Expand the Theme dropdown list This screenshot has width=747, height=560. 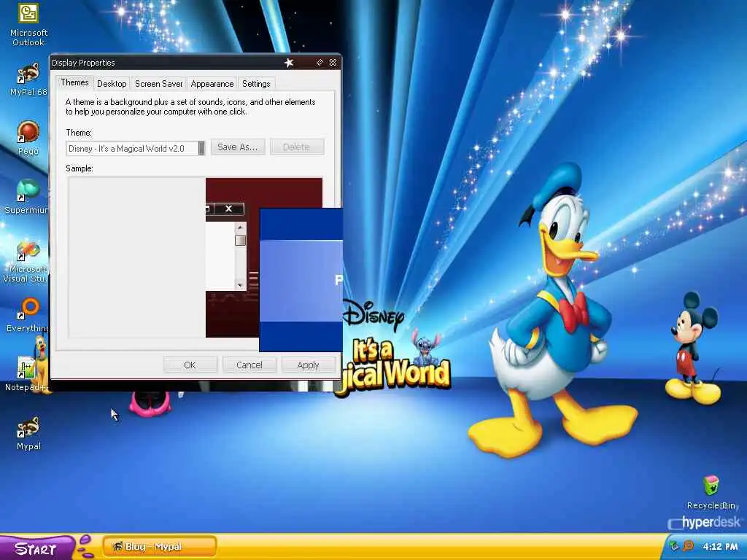(x=201, y=148)
